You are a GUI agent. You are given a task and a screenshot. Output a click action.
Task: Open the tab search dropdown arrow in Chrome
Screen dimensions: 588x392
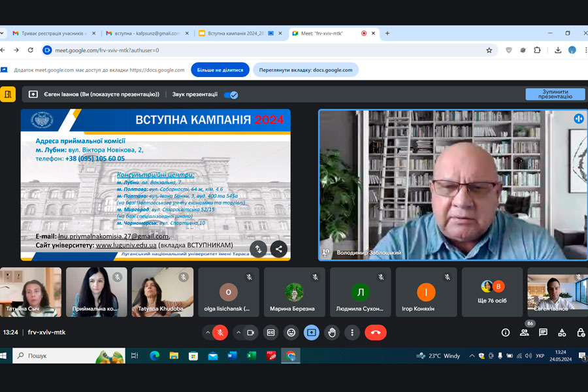click(x=2, y=33)
